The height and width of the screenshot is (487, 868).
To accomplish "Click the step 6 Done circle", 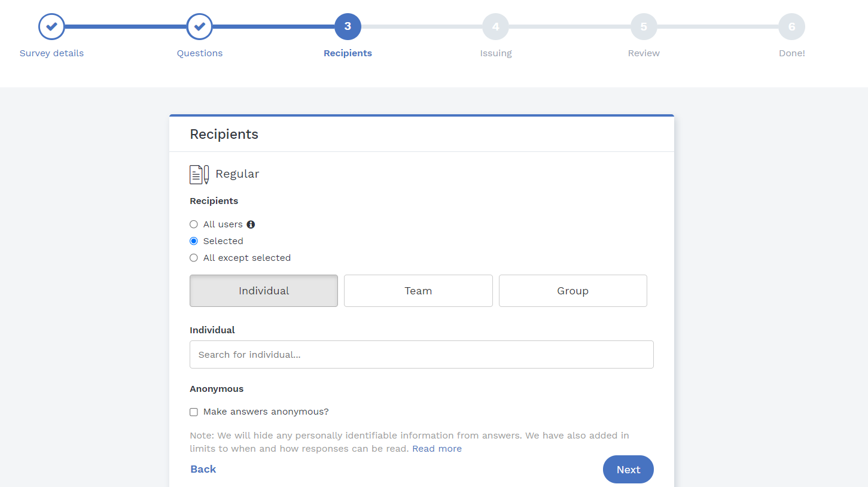I will pyautogui.click(x=792, y=26).
